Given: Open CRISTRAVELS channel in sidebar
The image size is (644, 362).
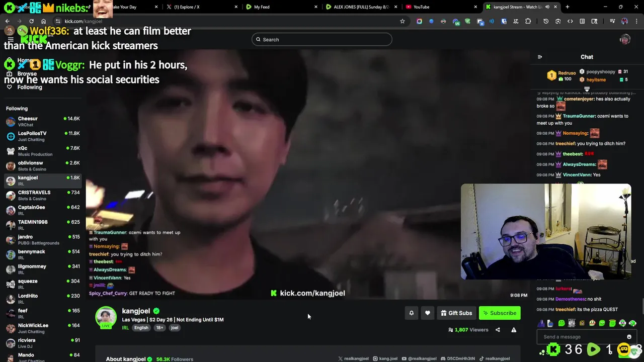Looking at the screenshot, I should point(43,196).
